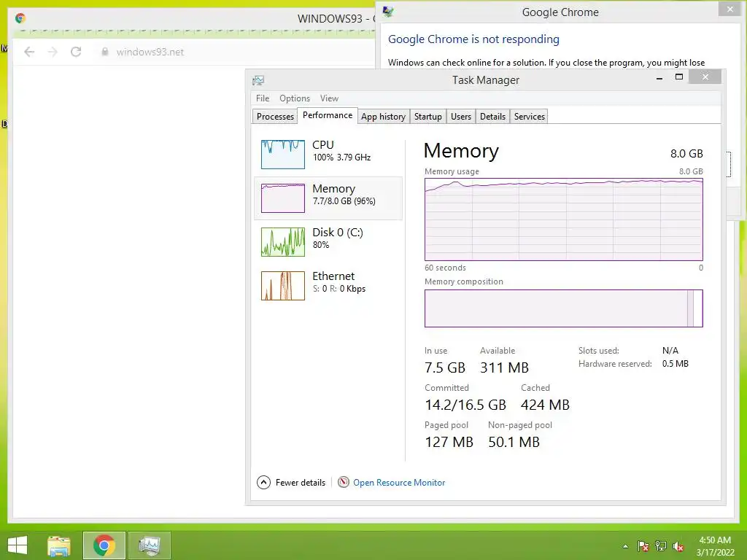Click Task Manager taskbar icon
The height and width of the screenshot is (560, 747).
click(x=149, y=545)
